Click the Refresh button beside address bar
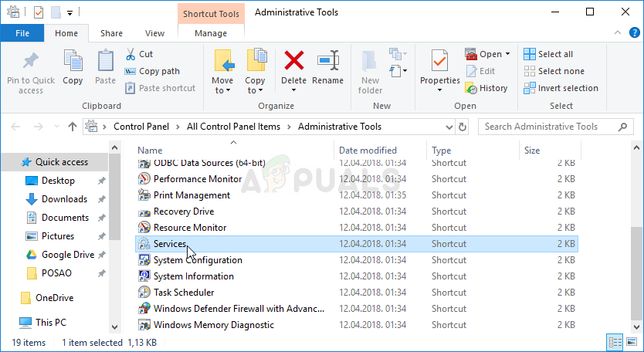This screenshot has height=352, width=644. point(463,127)
